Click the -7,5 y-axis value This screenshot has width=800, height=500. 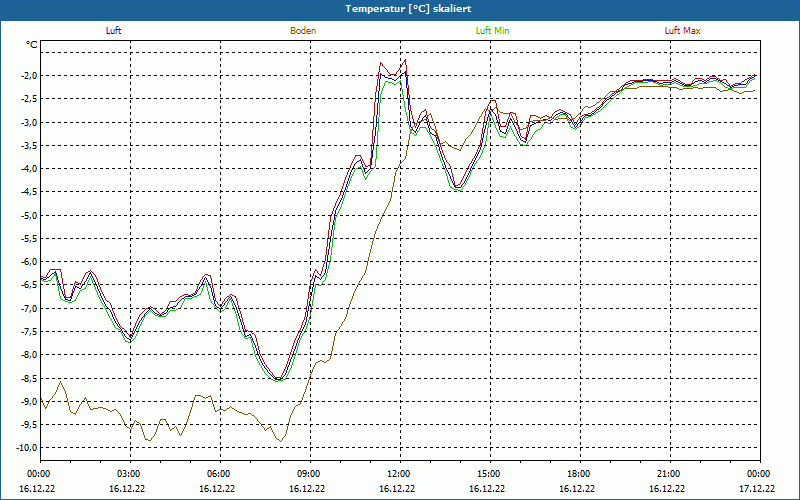[x=30, y=332]
